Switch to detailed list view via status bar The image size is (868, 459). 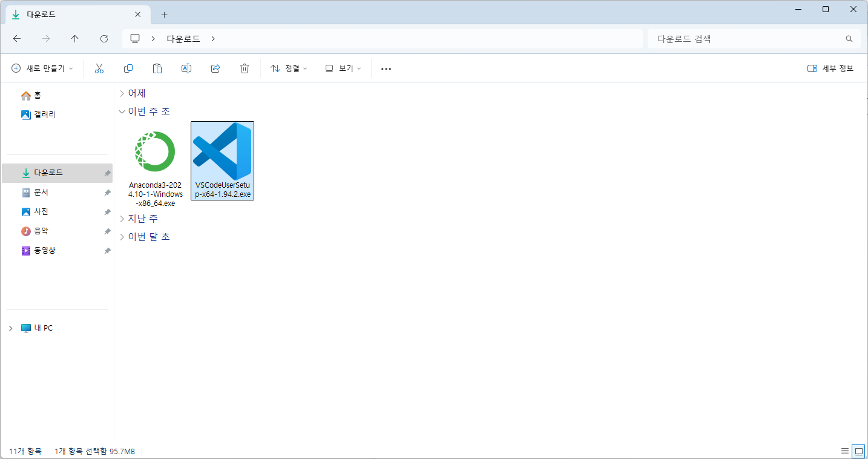point(845,451)
